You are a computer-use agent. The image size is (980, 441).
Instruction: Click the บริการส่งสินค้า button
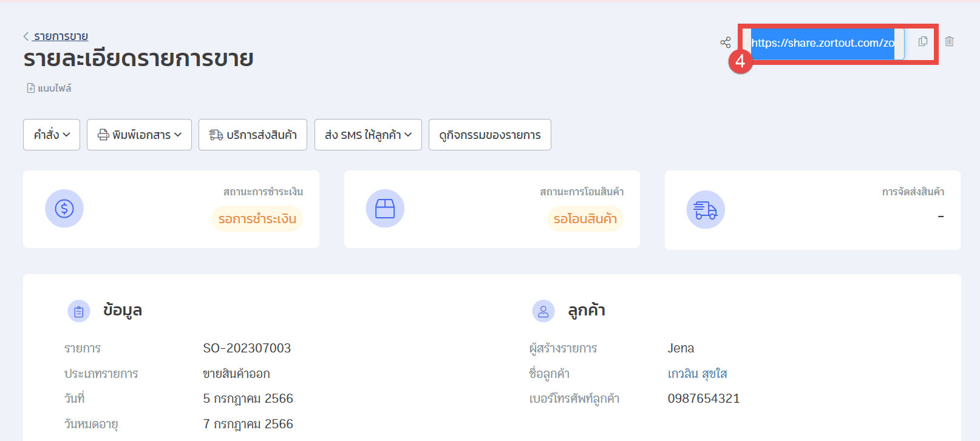[x=253, y=135]
